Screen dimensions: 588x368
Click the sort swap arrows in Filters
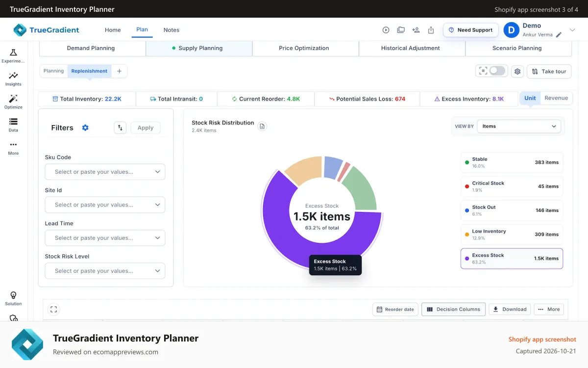tap(120, 128)
